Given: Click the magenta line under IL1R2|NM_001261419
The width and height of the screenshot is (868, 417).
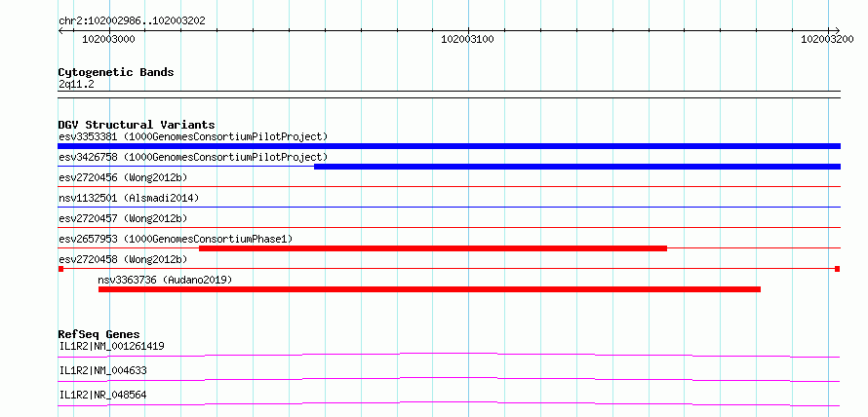Looking at the screenshot, I should 449,355.
